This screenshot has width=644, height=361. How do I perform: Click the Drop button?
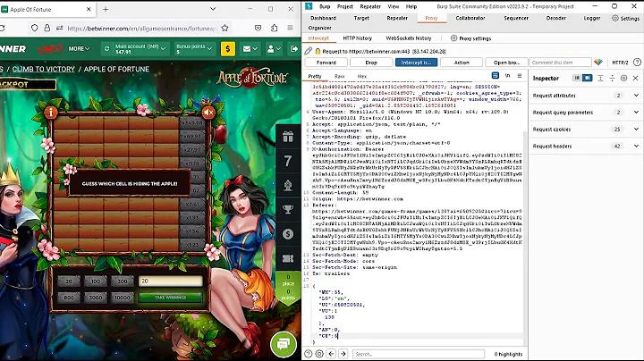click(x=371, y=63)
